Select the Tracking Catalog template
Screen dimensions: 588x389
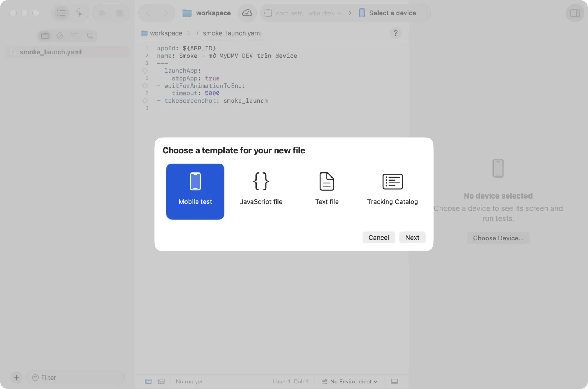point(392,191)
